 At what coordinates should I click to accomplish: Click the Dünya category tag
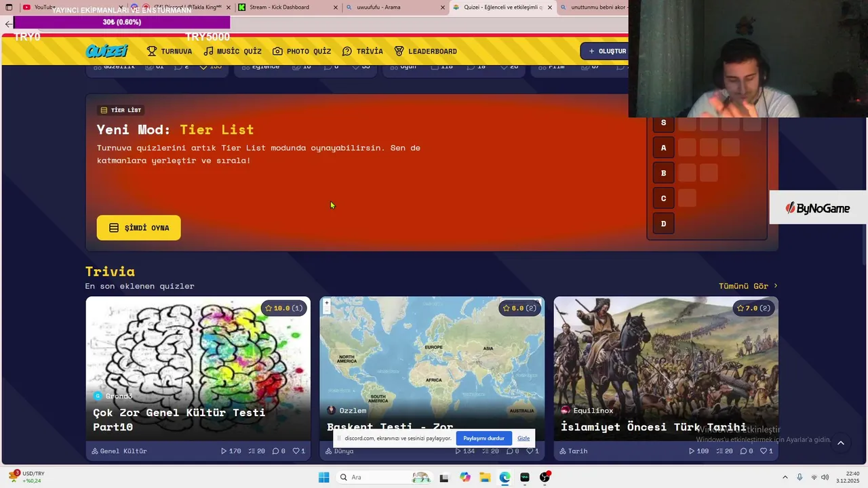pyautogui.click(x=340, y=451)
